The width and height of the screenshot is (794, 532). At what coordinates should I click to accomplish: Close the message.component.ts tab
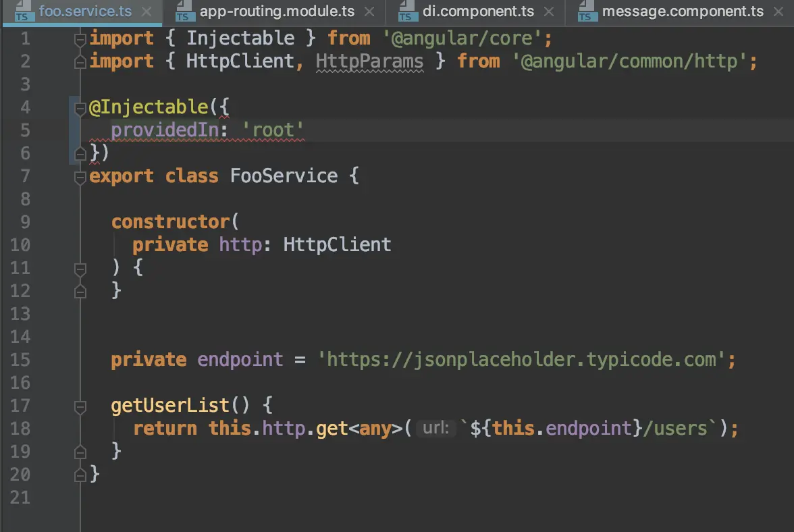click(779, 11)
